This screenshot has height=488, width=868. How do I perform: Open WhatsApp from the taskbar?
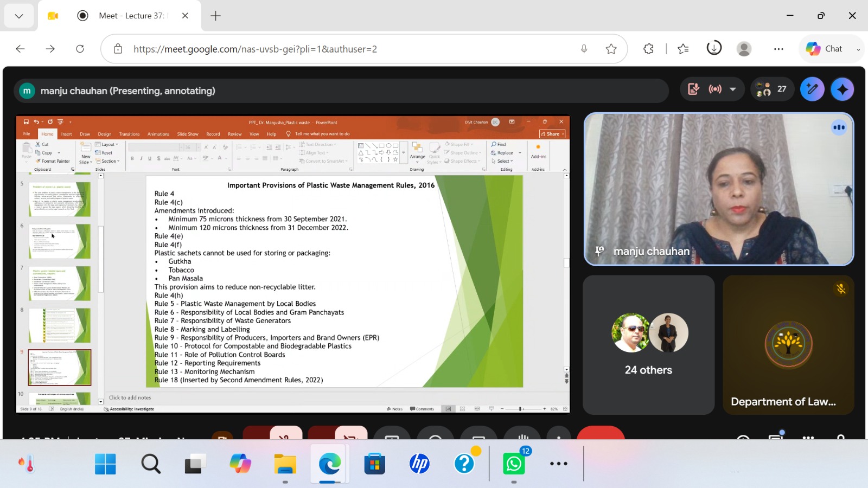pyautogui.click(x=514, y=464)
